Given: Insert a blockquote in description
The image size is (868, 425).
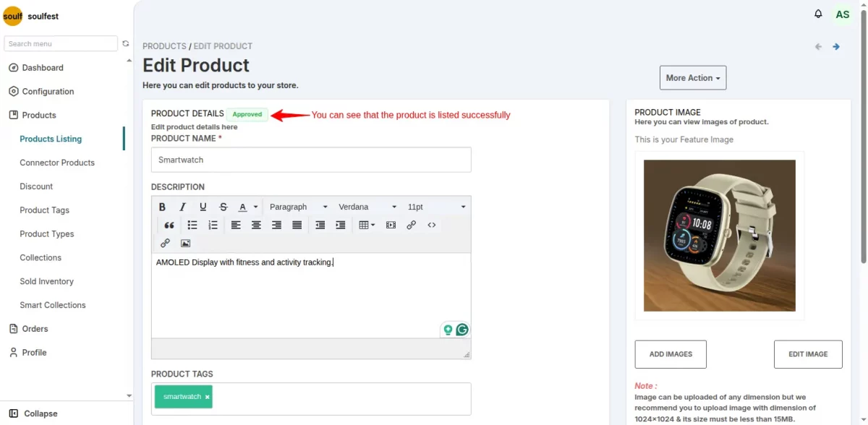Looking at the screenshot, I should click(x=169, y=225).
